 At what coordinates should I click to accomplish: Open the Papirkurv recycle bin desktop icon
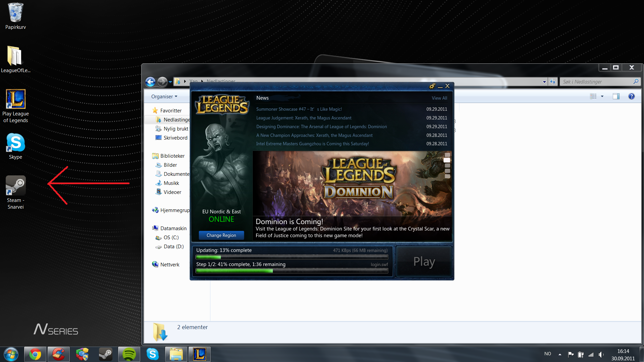pyautogui.click(x=15, y=16)
